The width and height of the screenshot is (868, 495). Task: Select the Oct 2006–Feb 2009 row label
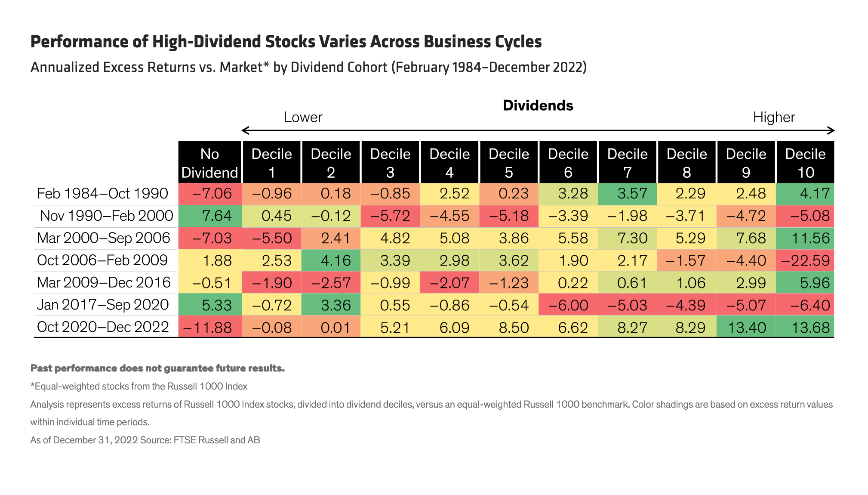coord(102,260)
